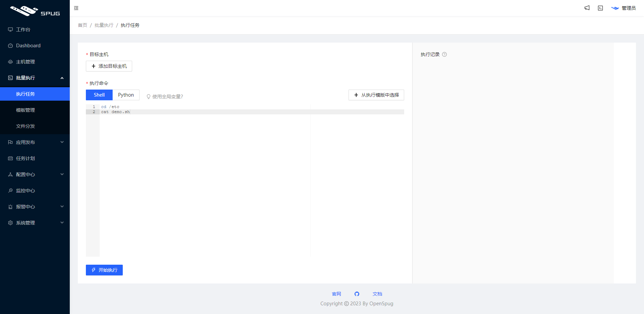Go to 首页 in the breadcrumb
Viewport: 644px width, 314px height.
tap(83, 25)
